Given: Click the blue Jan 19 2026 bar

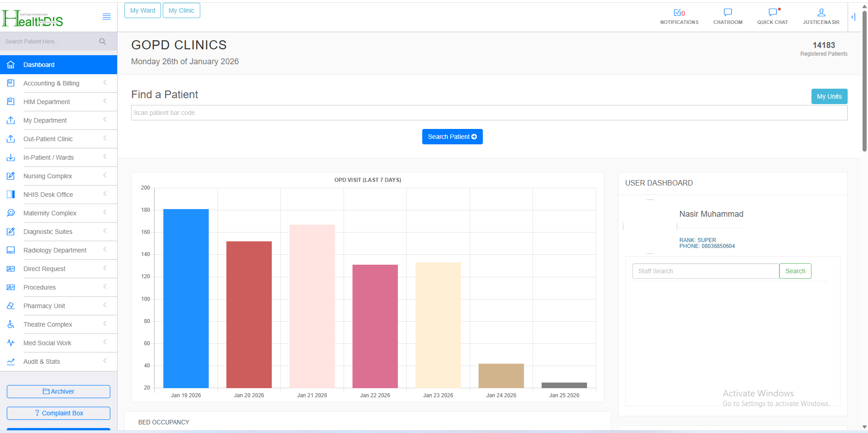Looking at the screenshot, I should (x=186, y=298).
